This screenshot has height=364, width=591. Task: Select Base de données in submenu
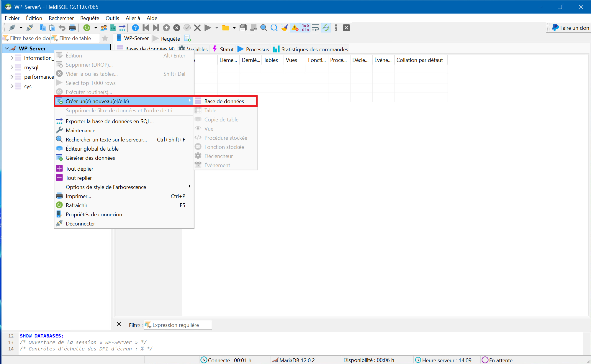(224, 101)
